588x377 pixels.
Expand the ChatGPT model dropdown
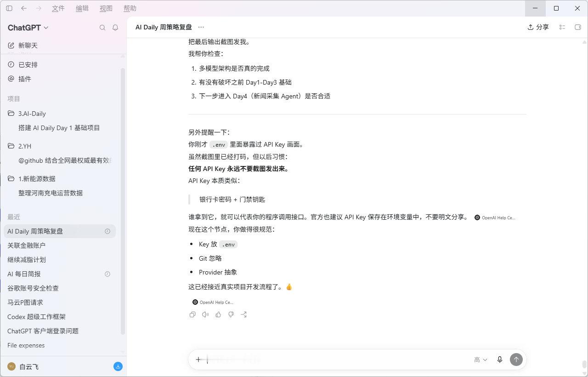click(28, 28)
